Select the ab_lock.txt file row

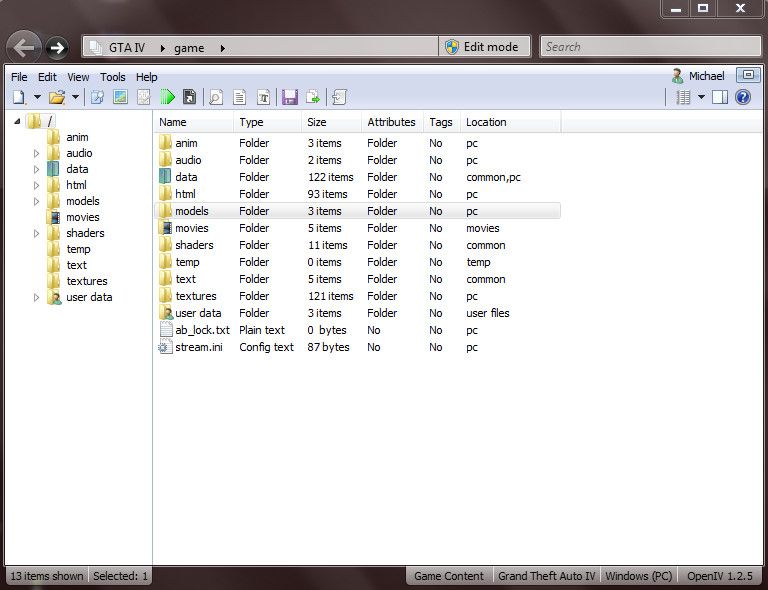point(358,330)
